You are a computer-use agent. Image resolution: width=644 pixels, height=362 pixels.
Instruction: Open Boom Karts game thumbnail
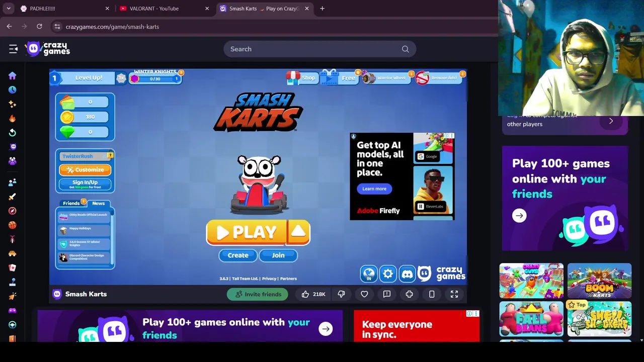(599, 281)
